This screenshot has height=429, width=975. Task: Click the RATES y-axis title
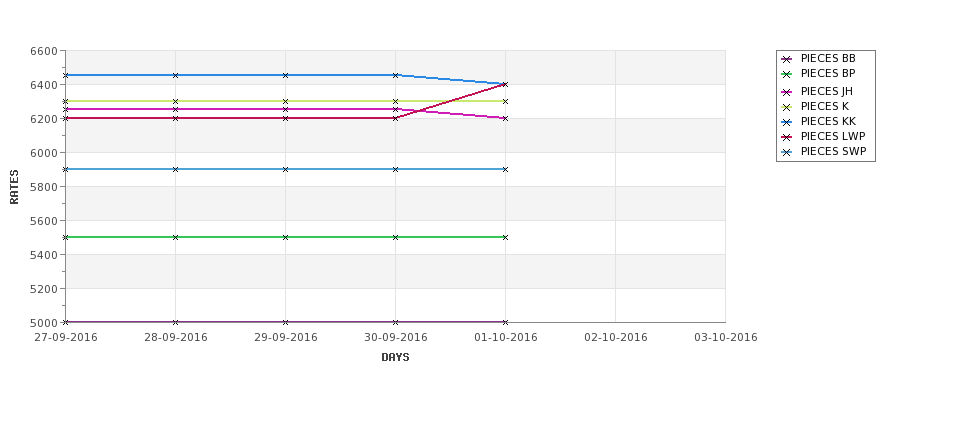coord(14,187)
